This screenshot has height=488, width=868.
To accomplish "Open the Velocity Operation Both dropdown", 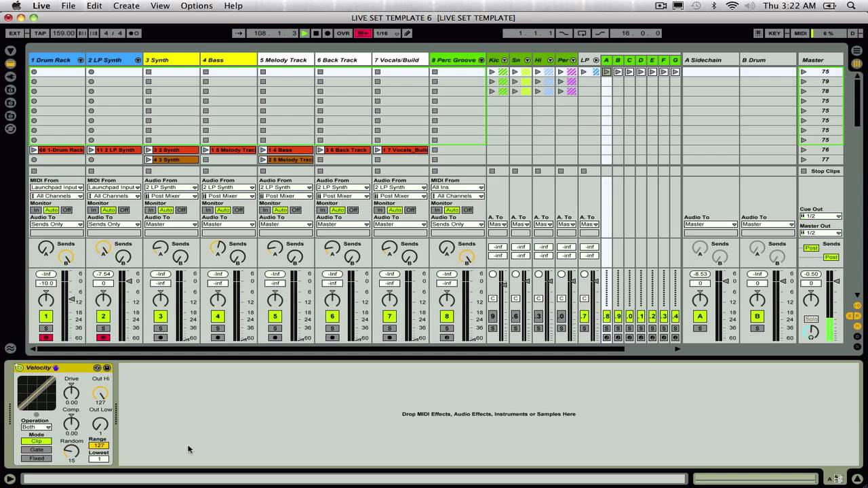I will point(35,427).
